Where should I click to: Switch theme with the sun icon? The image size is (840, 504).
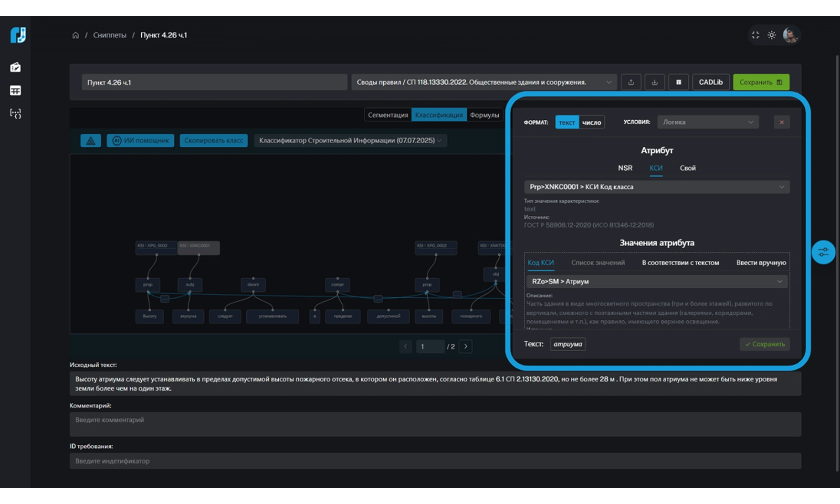[771, 35]
